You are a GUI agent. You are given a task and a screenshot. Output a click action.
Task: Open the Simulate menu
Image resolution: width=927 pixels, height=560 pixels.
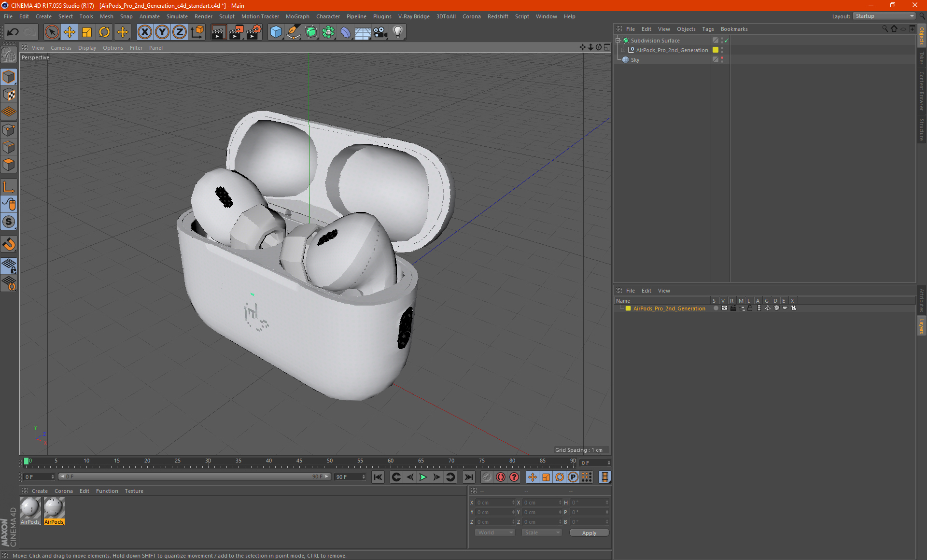177,16
